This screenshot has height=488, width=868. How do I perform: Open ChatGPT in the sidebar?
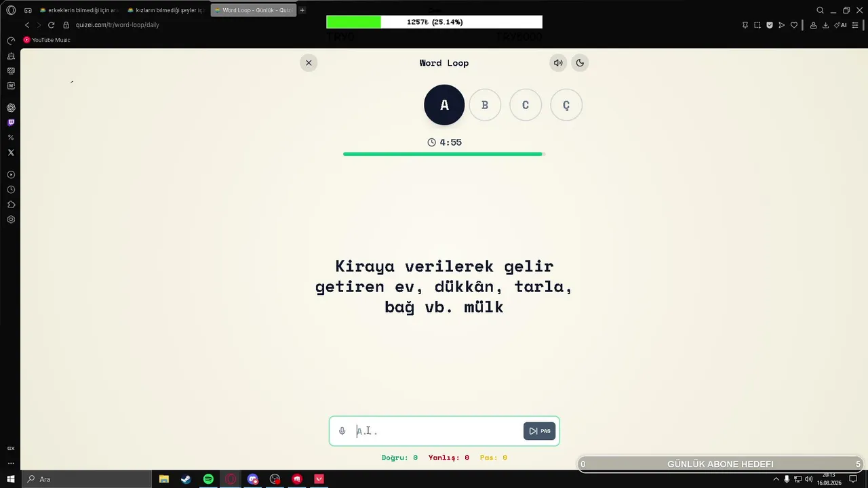tap(11, 108)
